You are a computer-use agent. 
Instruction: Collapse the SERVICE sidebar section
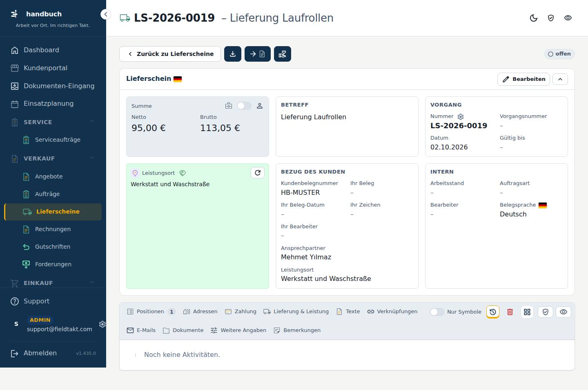tap(92, 122)
